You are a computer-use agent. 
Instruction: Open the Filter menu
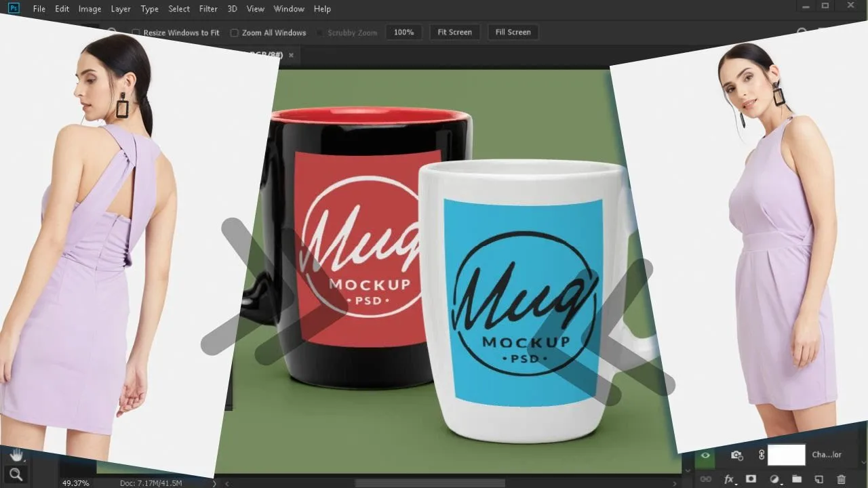[208, 9]
